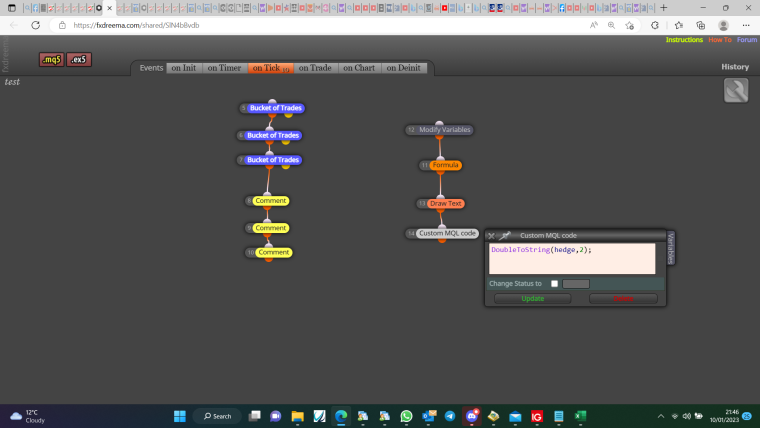The width and height of the screenshot is (760, 428).
Task: Open the Change Status dropdown
Action: point(576,284)
